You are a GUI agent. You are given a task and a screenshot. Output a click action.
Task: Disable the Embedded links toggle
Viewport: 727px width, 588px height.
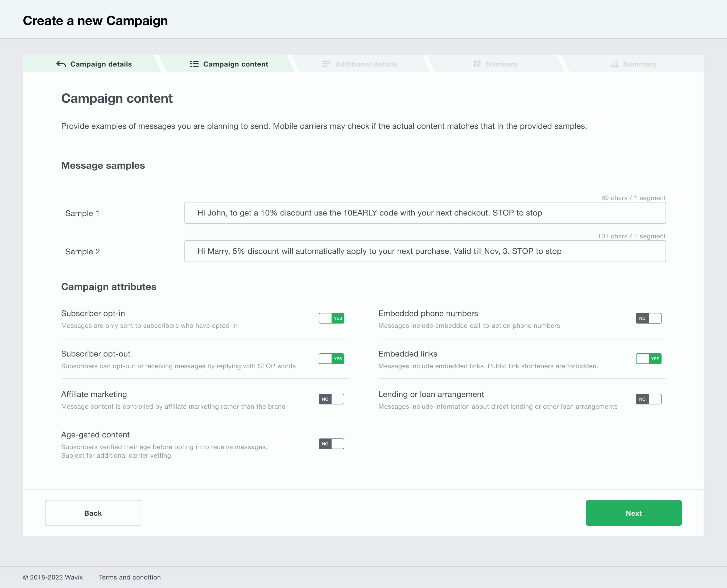click(x=648, y=359)
